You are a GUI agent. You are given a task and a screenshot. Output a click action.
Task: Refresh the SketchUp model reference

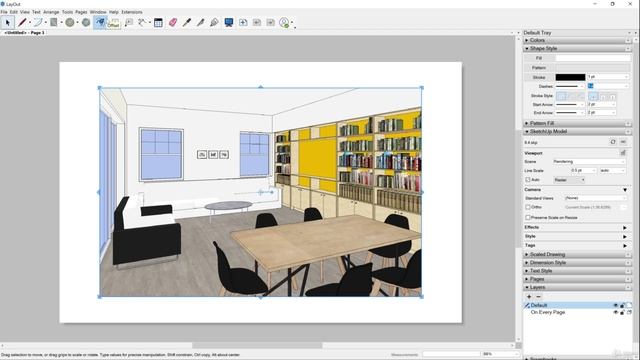click(613, 142)
